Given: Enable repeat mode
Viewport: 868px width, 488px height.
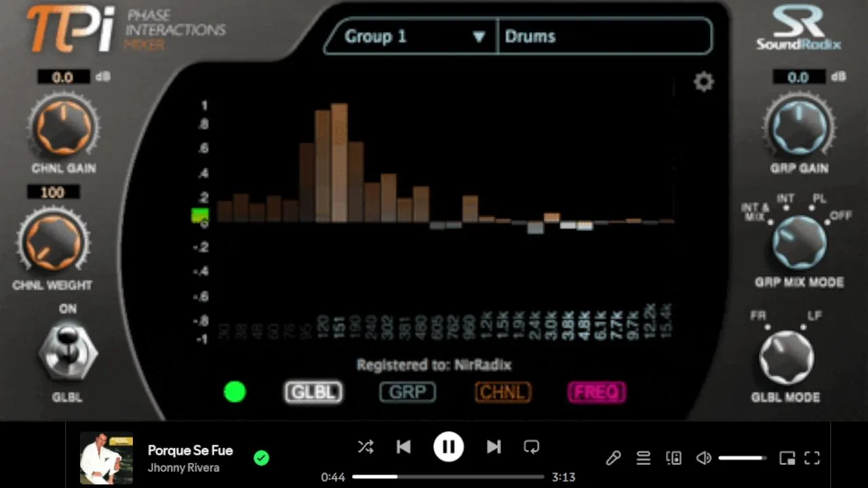Looking at the screenshot, I should [x=532, y=447].
